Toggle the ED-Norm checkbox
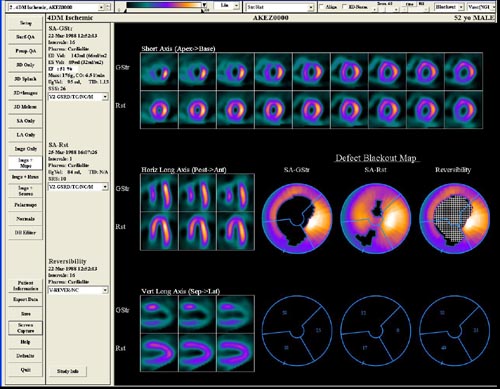500x389 pixels. (x=345, y=7)
